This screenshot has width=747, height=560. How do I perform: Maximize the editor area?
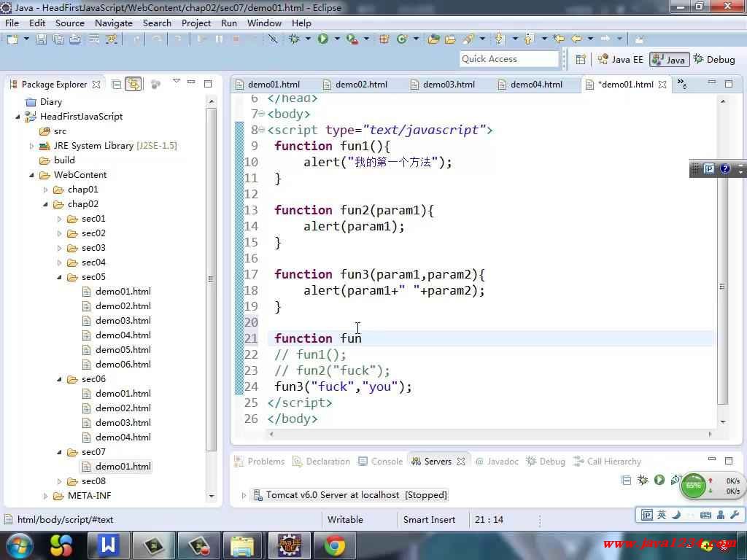[x=729, y=83]
